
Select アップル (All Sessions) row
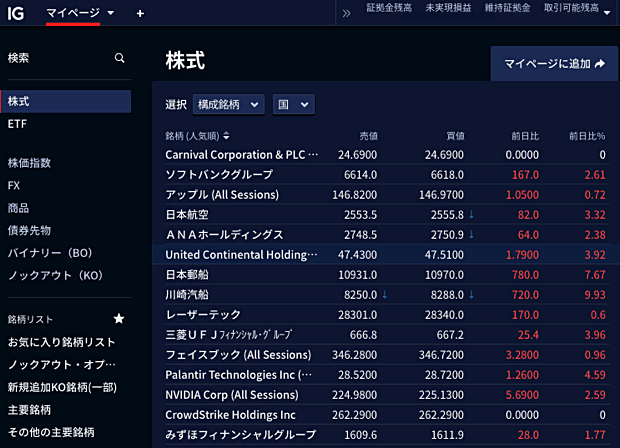click(x=386, y=195)
